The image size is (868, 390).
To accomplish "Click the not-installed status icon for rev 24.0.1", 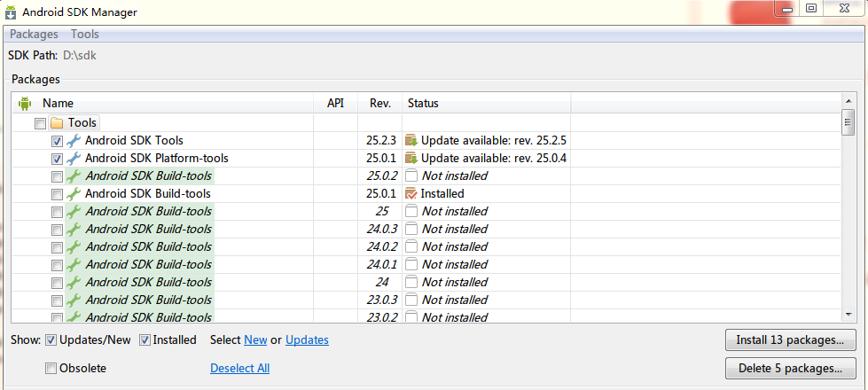I will [411, 264].
